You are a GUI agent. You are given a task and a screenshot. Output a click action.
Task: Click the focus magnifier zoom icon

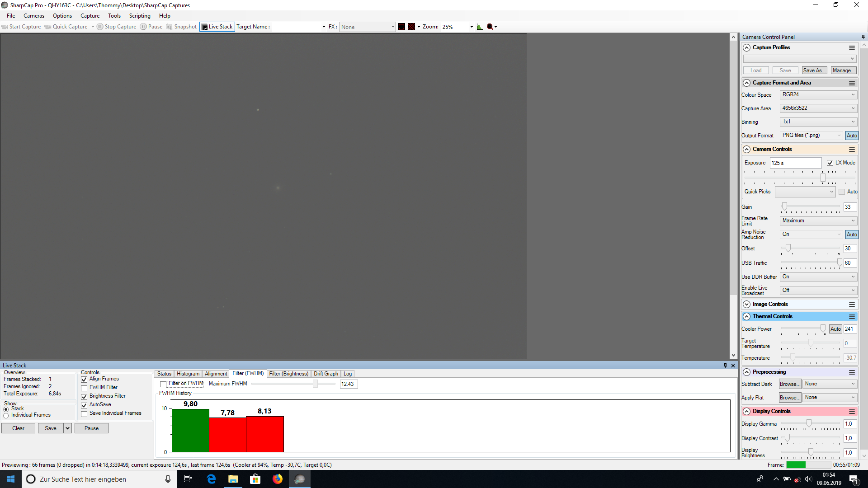(490, 27)
